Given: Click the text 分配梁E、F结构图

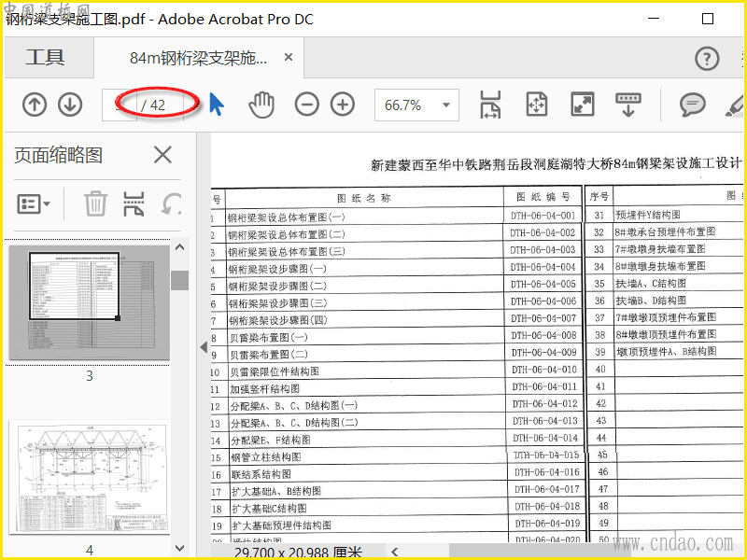Looking at the screenshot, I should tap(271, 440).
